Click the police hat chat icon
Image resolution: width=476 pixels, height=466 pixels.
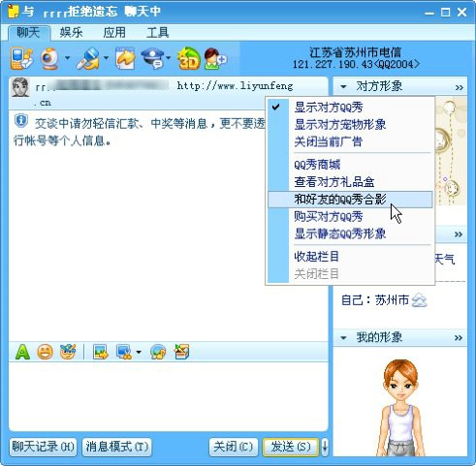tap(153, 58)
